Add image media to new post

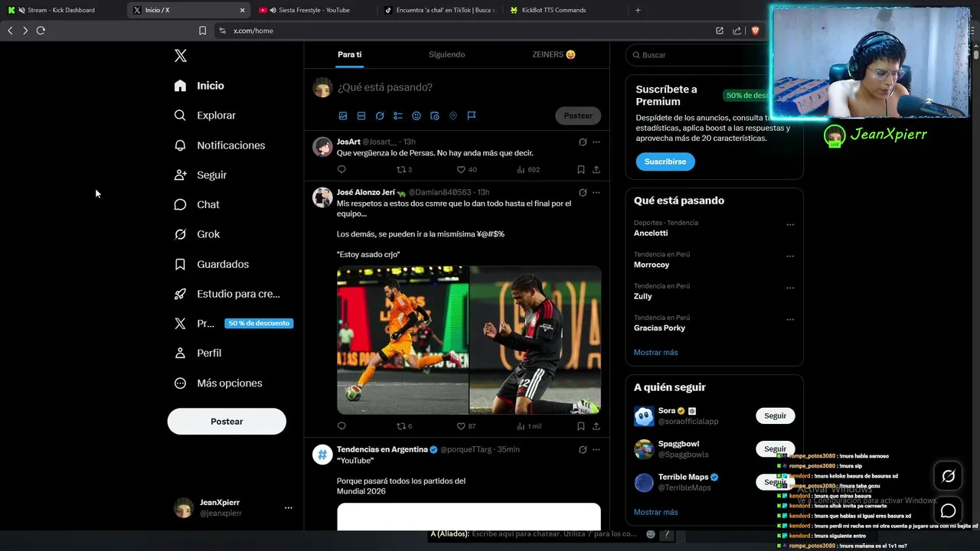[343, 116]
